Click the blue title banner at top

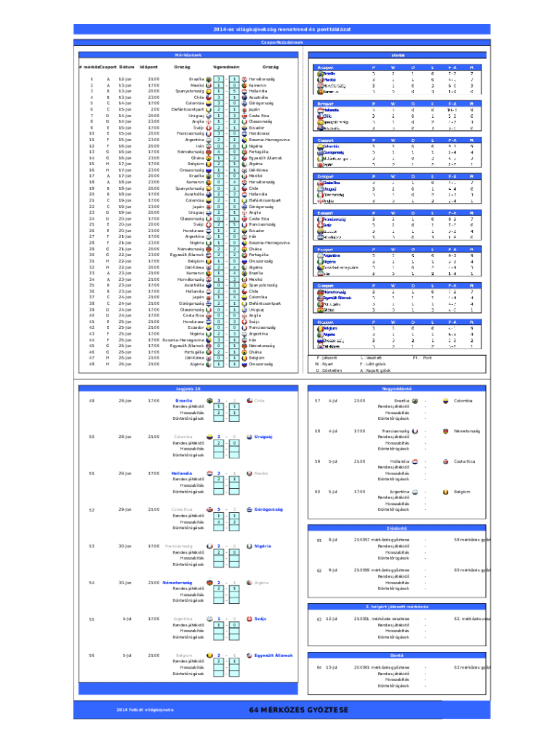[x=280, y=29]
